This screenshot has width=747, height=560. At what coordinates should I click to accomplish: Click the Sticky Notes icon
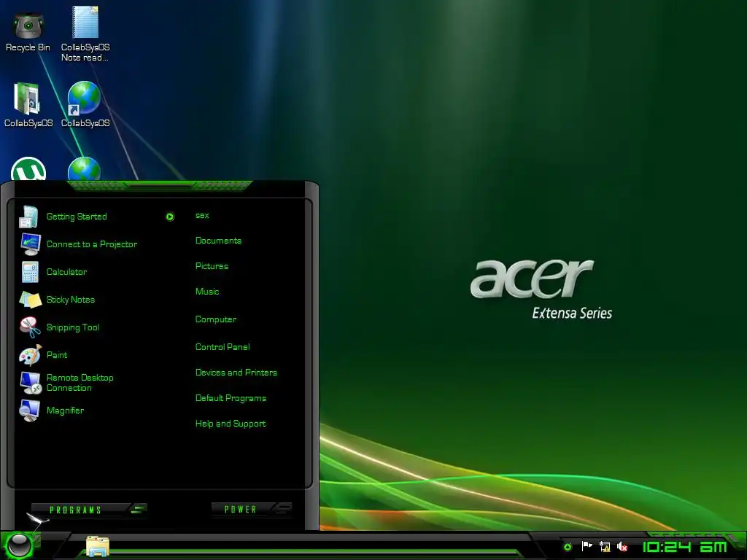(31, 300)
